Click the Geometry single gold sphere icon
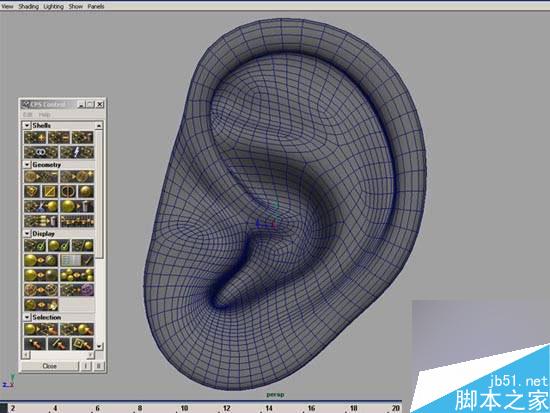 coord(86,191)
